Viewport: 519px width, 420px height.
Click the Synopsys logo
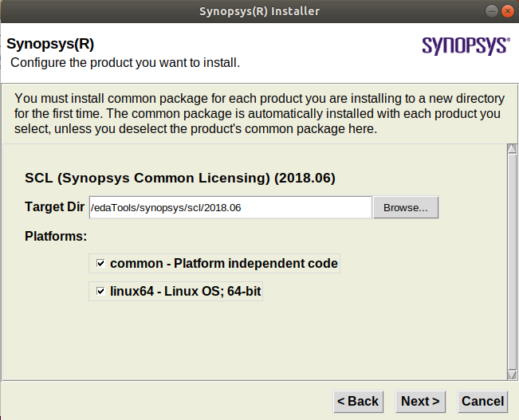click(x=466, y=45)
